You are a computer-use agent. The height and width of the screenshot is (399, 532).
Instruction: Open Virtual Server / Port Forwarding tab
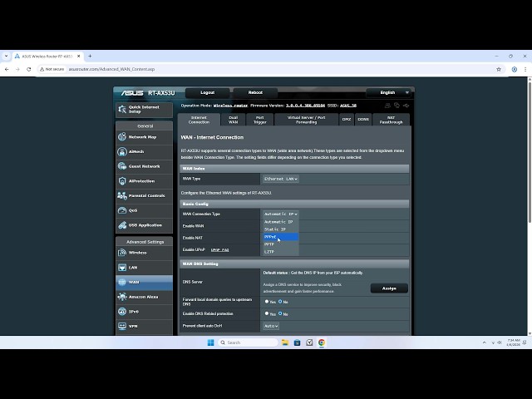click(307, 120)
